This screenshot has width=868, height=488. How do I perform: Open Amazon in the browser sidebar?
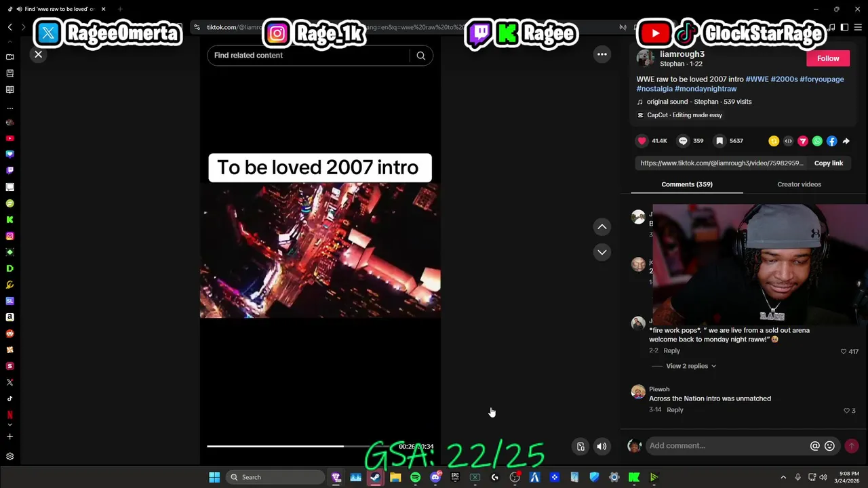(9, 317)
